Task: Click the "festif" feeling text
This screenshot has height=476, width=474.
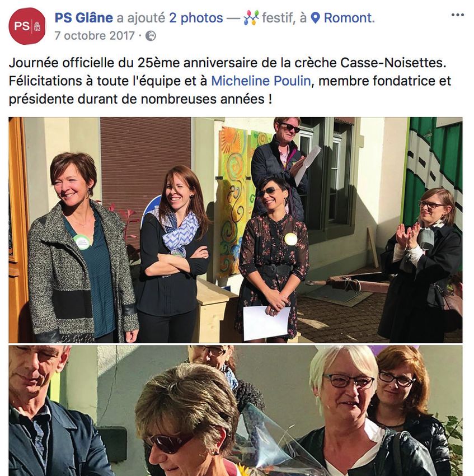Action: (278, 18)
